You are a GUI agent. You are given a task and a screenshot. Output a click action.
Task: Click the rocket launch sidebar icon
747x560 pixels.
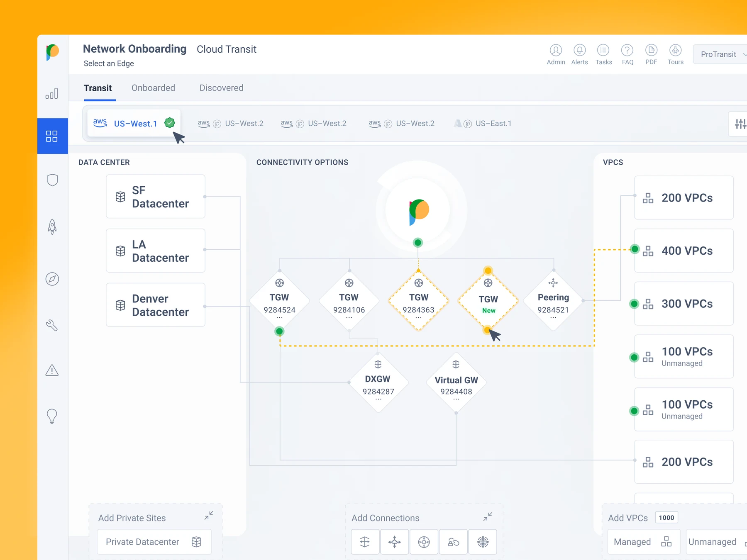pos(52,227)
